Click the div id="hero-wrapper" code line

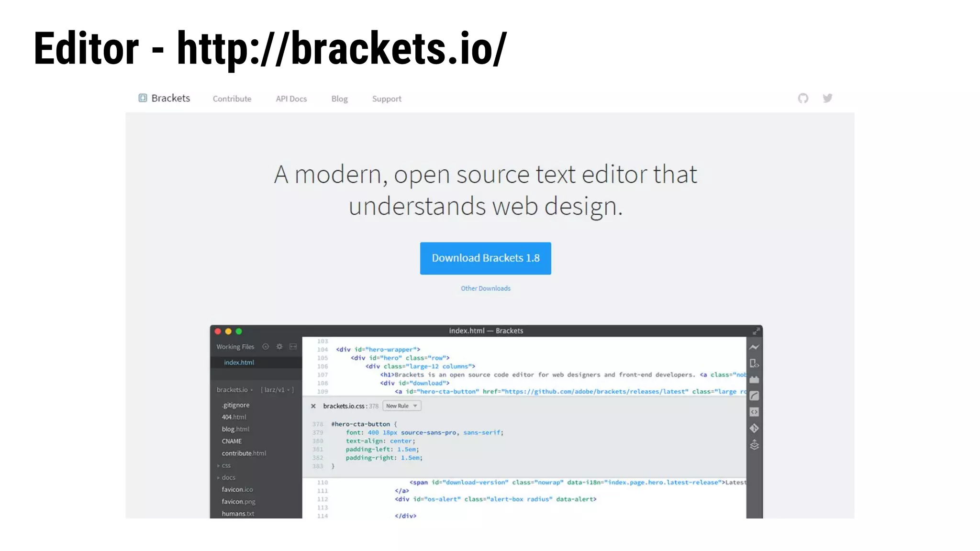[378, 350]
